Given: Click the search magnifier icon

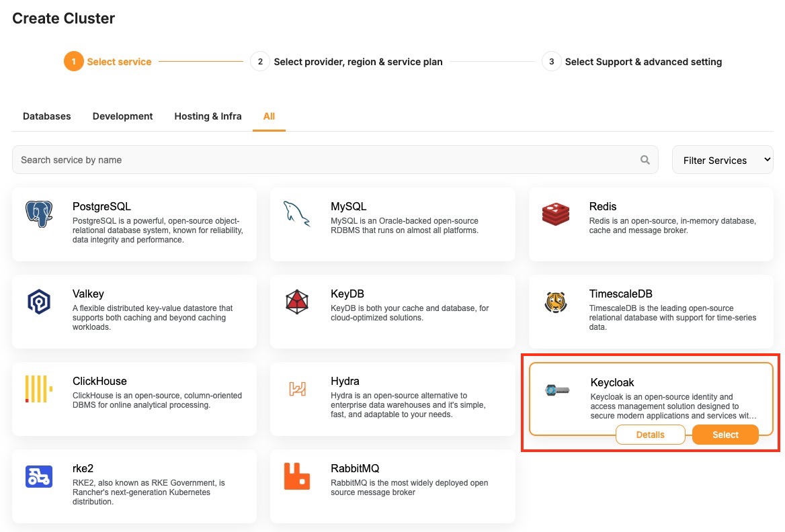Looking at the screenshot, I should click(645, 160).
